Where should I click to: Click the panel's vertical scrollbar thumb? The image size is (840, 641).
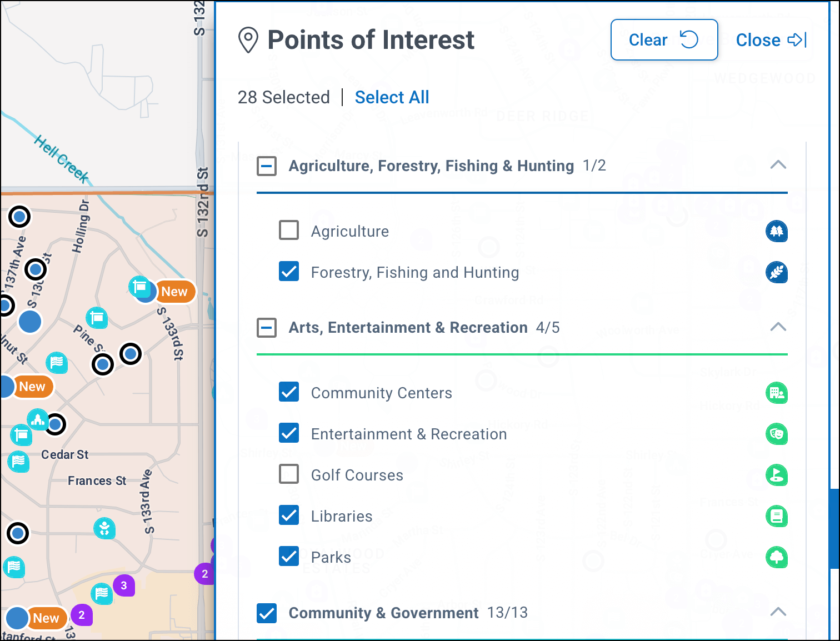(833, 528)
